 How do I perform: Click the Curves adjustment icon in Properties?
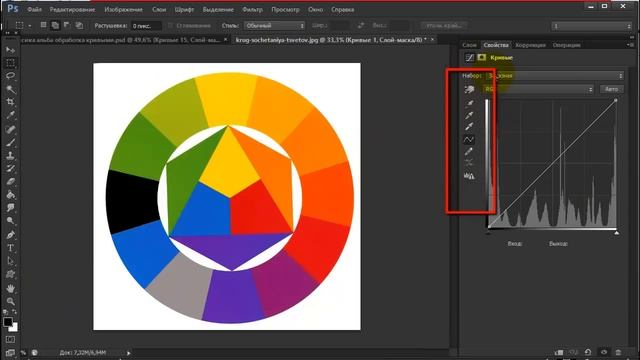click(470, 58)
